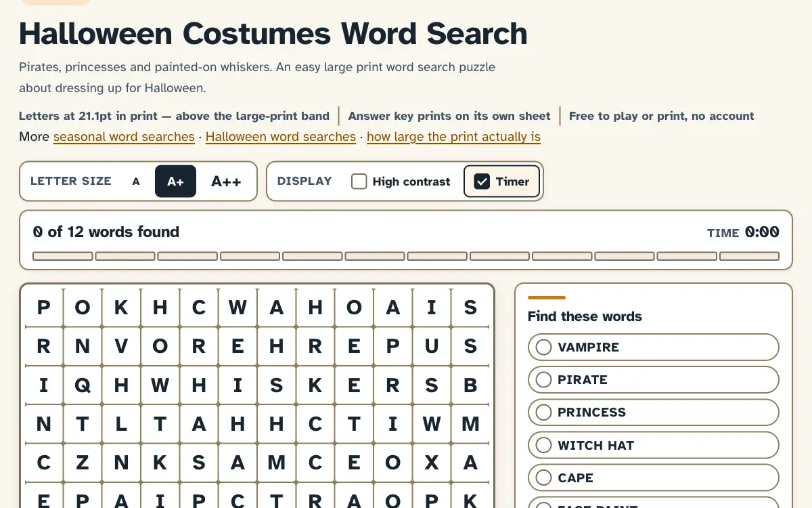Image resolution: width=812 pixels, height=508 pixels.
Task: Mark PRINCESS in the word list
Action: pyautogui.click(x=653, y=412)
